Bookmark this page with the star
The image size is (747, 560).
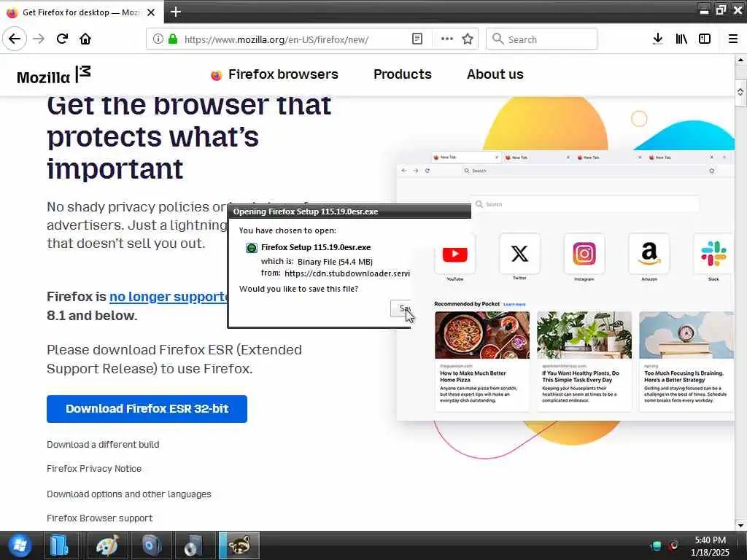tap(468, 39)
